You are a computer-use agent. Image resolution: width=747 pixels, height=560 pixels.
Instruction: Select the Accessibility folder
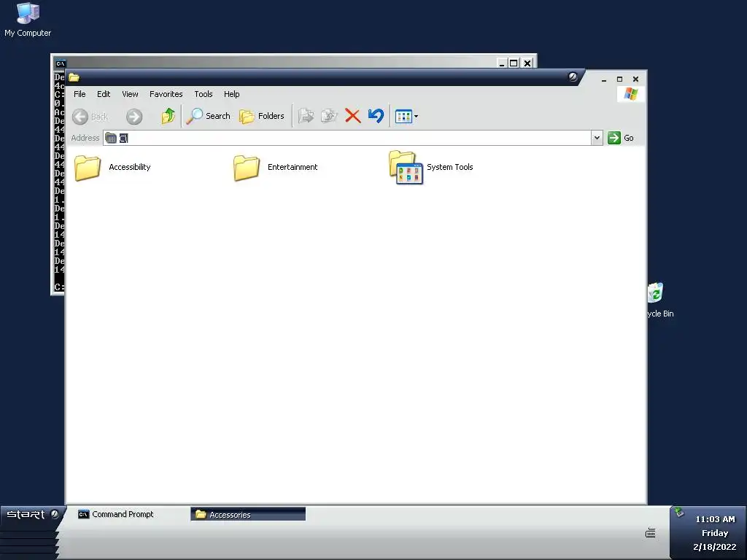112,168
